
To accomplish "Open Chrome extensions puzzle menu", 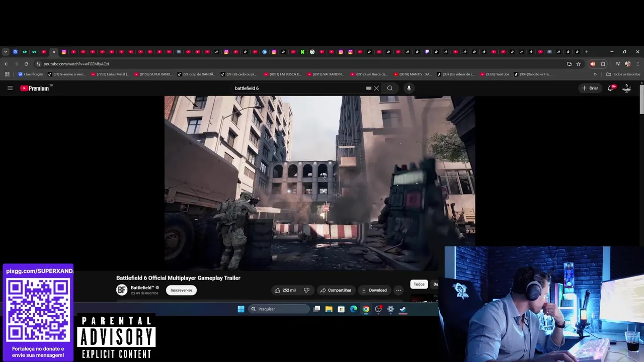I will [603, 64].
